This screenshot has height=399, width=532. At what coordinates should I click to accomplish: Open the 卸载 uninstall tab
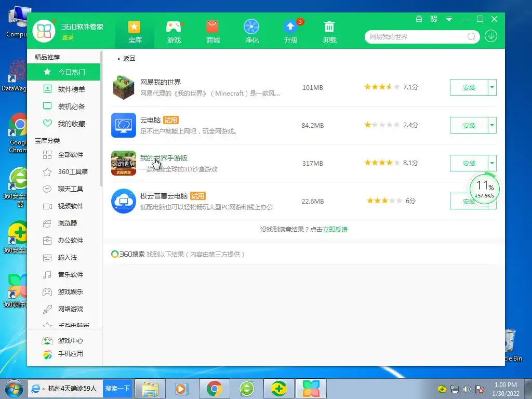329,32
